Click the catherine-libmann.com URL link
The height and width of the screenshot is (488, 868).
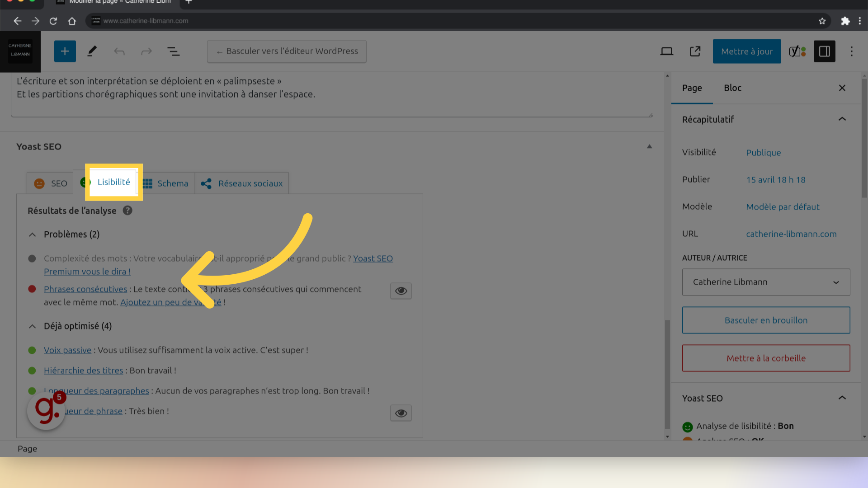(x=791, y=234)
